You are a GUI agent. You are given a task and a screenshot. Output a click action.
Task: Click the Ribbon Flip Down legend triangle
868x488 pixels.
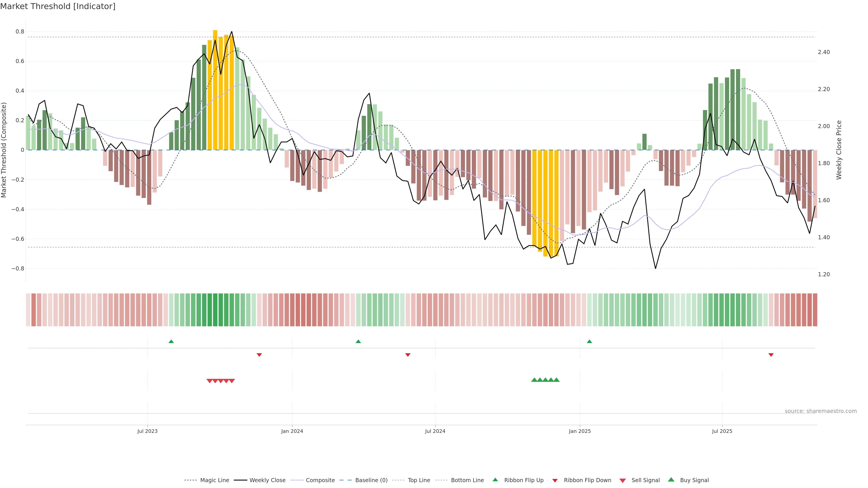(x=555, y=481)
